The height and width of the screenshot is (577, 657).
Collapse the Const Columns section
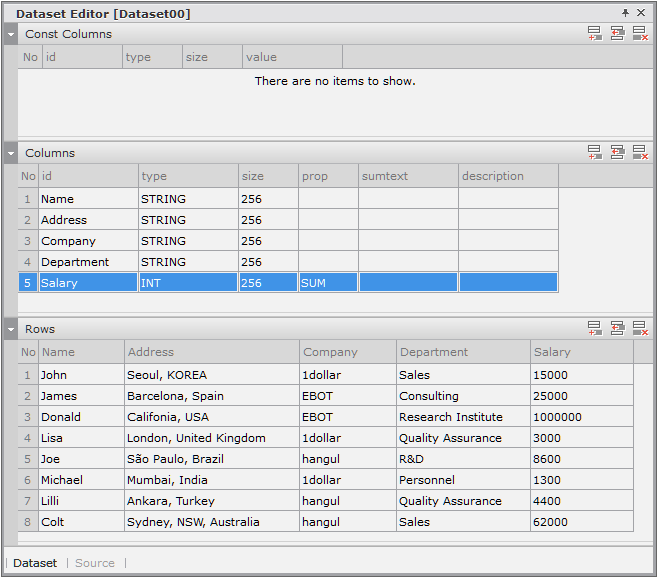click(x=11, y=34)
